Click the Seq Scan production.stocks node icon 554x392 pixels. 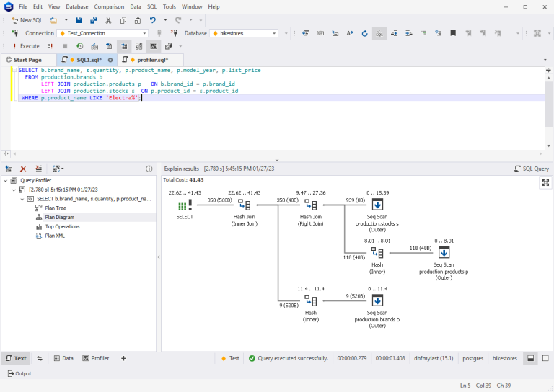(377, 205)
